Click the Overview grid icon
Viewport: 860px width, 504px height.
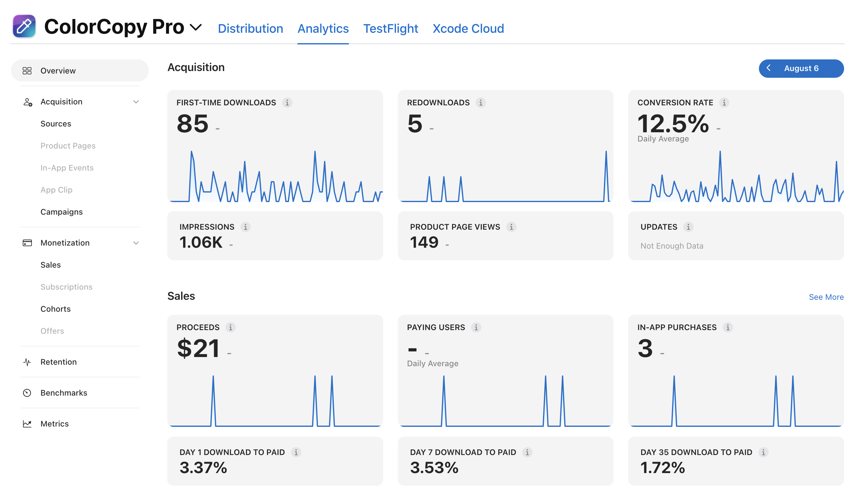[x=27, y=71]
